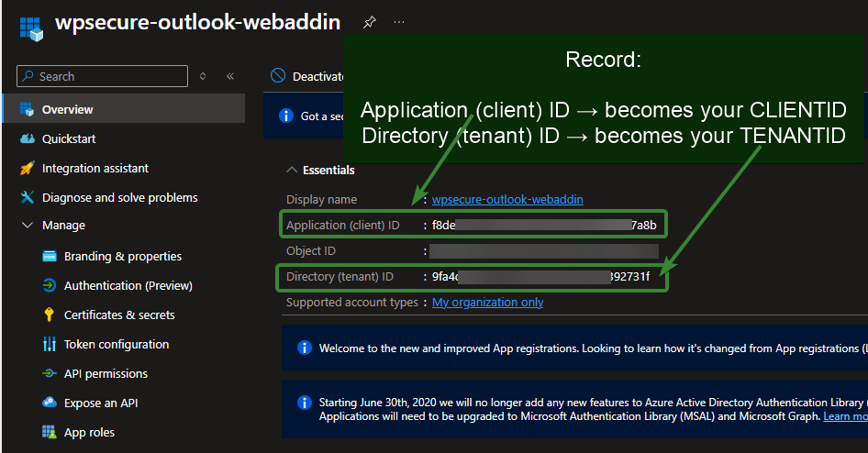Open Branding & properties page
868x453 pixels.
[x=122, y=257]
